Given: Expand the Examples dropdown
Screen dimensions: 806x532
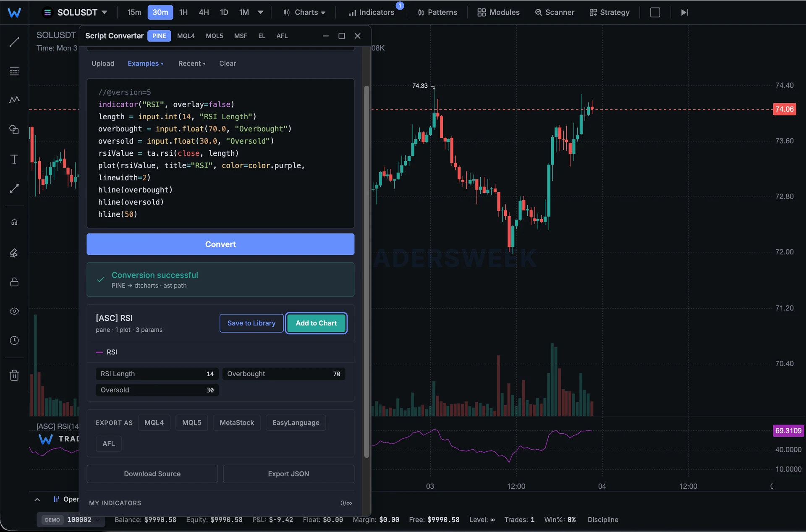Looking at the screenshot, I should [x=145, y=63].
